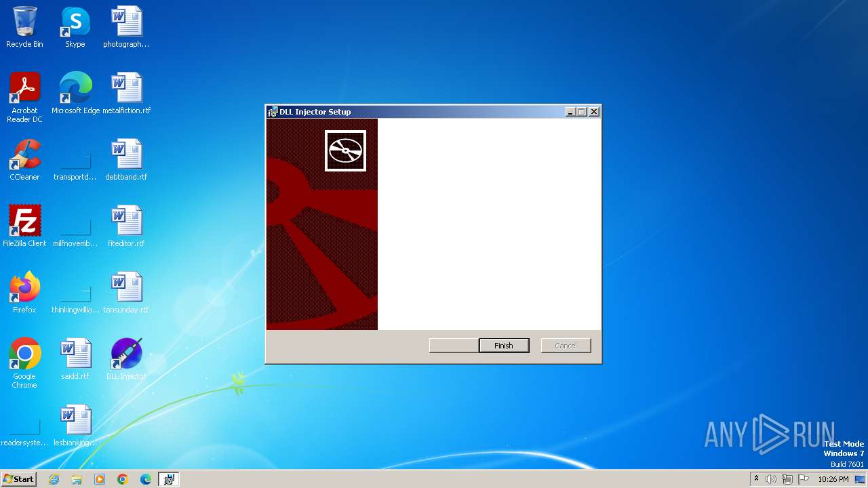Select the lesbianking document icon
The image size is (868, 488).
click(x=75, y=426)
